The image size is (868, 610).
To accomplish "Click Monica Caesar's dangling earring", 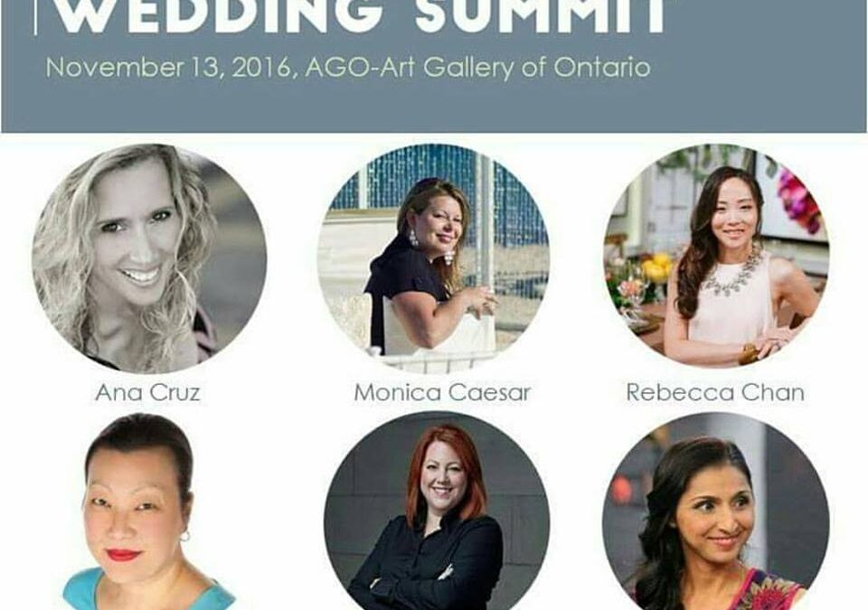I will pyautogui.click(x=413, y=238).
